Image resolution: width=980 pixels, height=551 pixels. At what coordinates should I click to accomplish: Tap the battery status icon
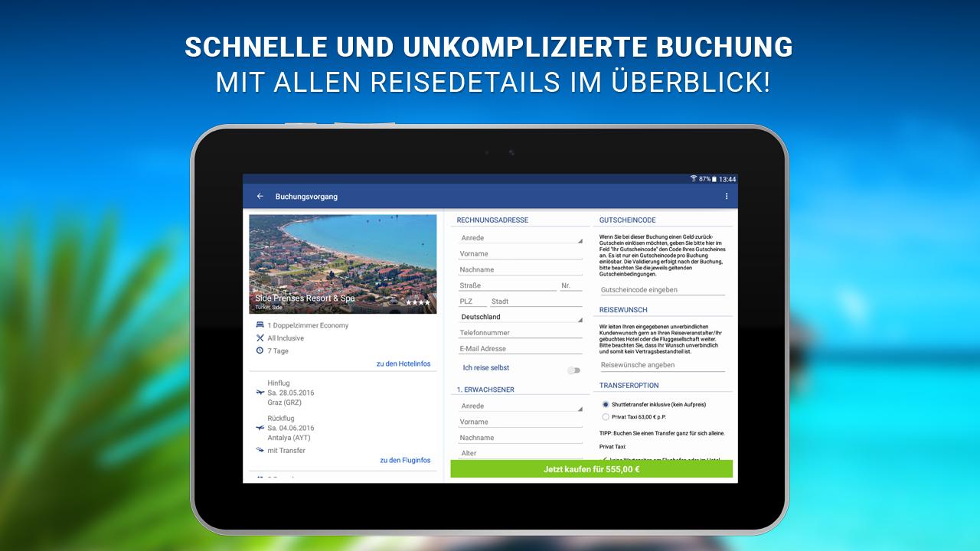coord(714,179)
